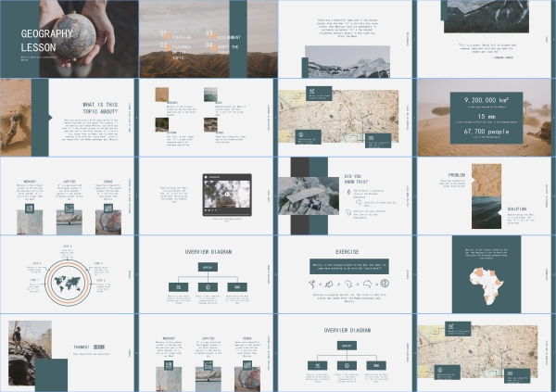Open the 9,200,000 km² statistics slide

486,116
